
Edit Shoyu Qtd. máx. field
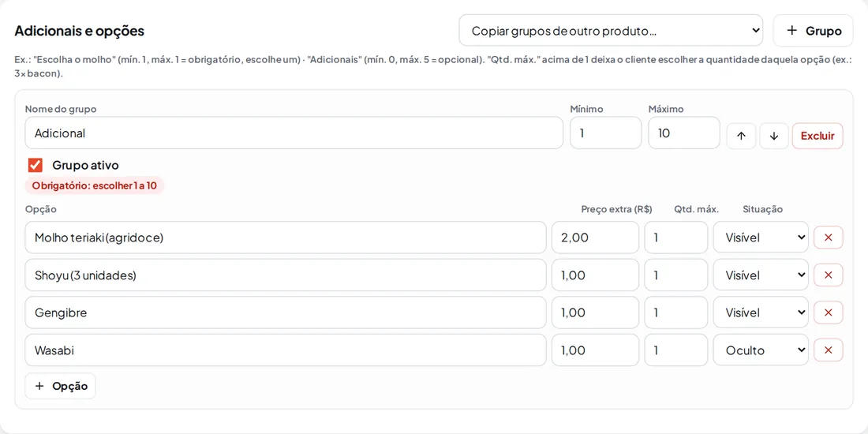point(676,275)
